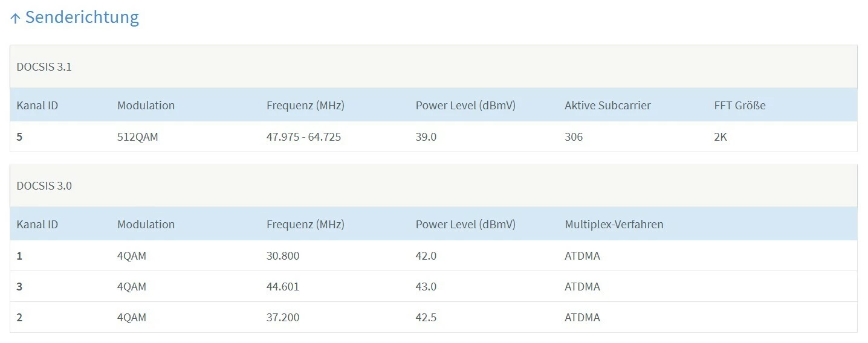This screenshot has width=868, height=343.
Task: Click the 44.601 frequency cell
Action: tap(283, 287)
